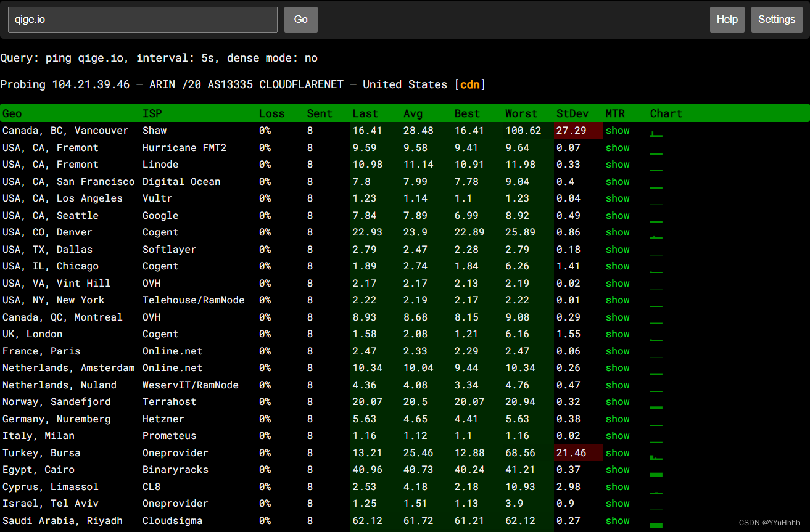Click the Last column header

click(365, 113)
